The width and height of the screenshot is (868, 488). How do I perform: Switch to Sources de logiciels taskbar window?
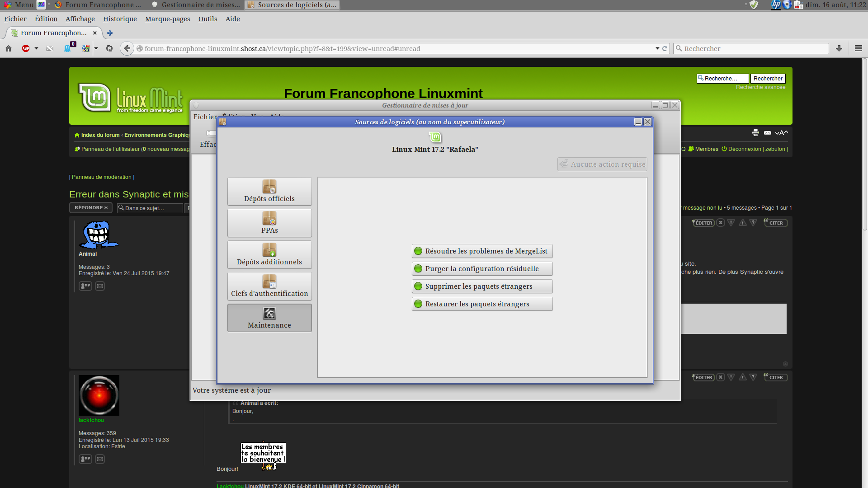[292, 5]
